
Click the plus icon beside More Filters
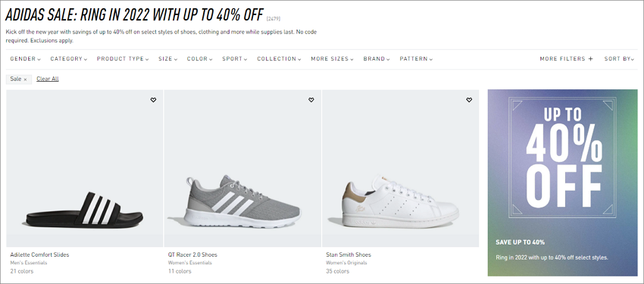coord(591,58)
